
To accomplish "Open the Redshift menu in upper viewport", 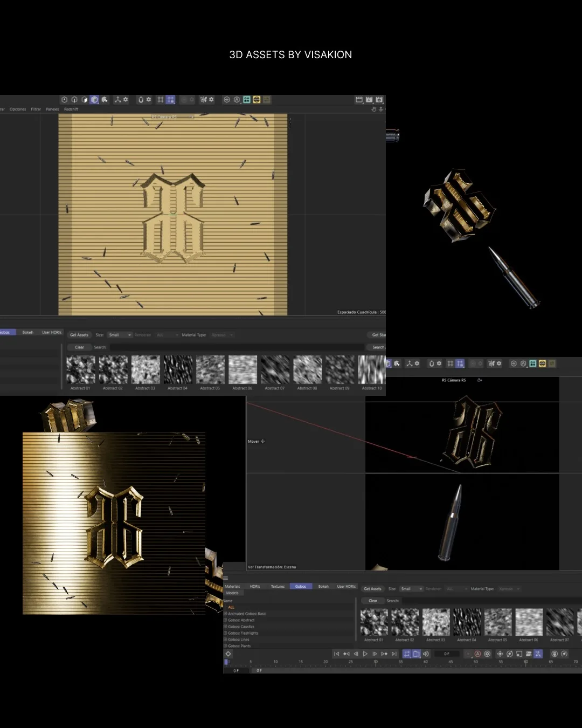I will 71,109.
